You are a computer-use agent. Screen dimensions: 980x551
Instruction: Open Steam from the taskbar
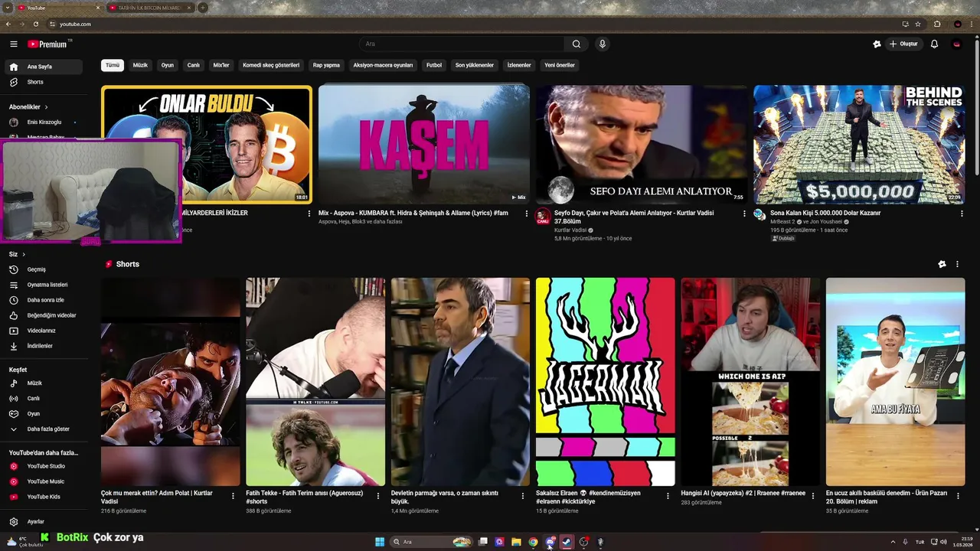[567, 542]
